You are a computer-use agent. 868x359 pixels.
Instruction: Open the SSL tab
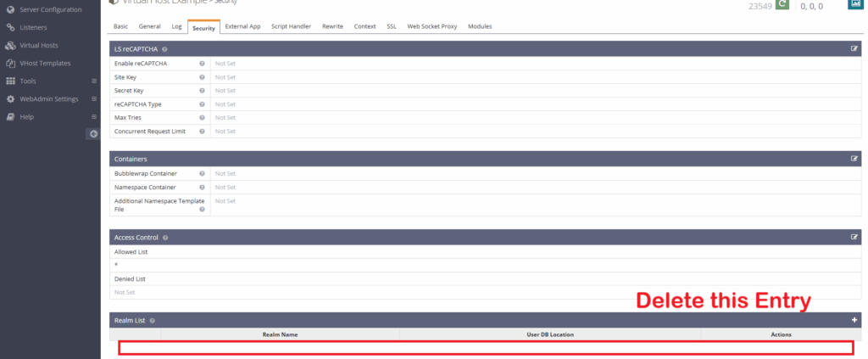pyautogui.click(x=392, y=26)
